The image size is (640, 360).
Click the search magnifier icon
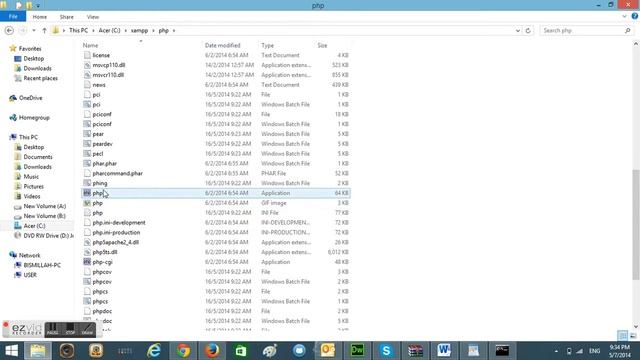click(x=627, y=31)
